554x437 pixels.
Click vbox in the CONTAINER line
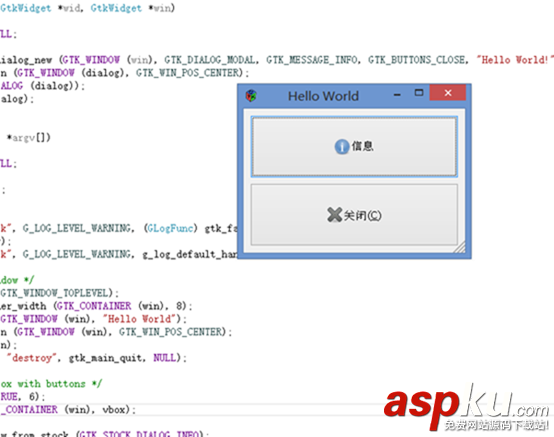tap(114, 410)
